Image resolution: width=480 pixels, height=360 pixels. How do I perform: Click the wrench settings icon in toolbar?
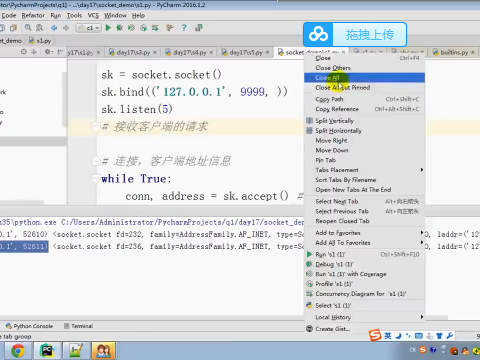170,28
